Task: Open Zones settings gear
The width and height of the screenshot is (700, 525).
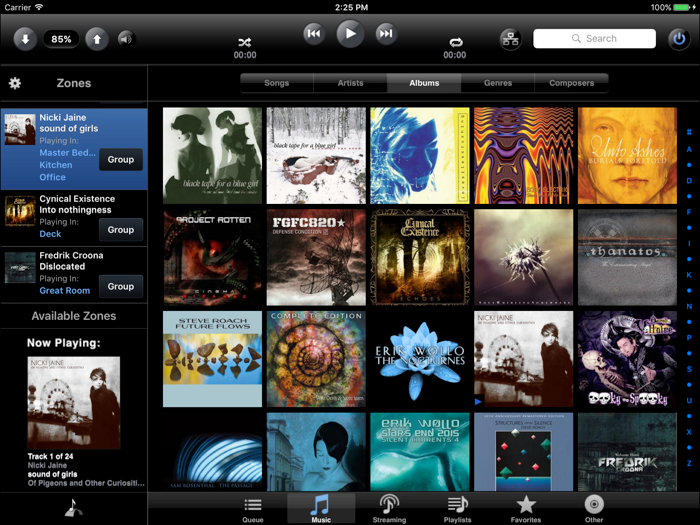Action: tap(15, 83)
